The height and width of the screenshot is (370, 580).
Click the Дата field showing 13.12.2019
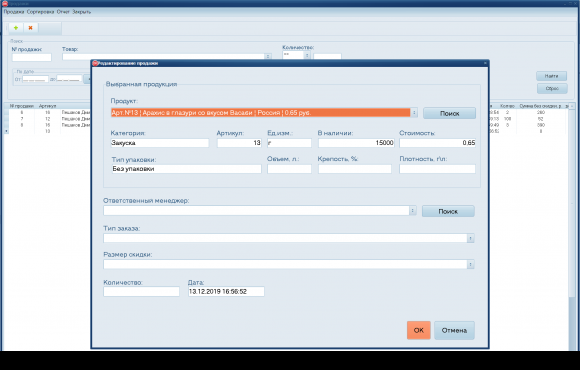click(226, 292)
